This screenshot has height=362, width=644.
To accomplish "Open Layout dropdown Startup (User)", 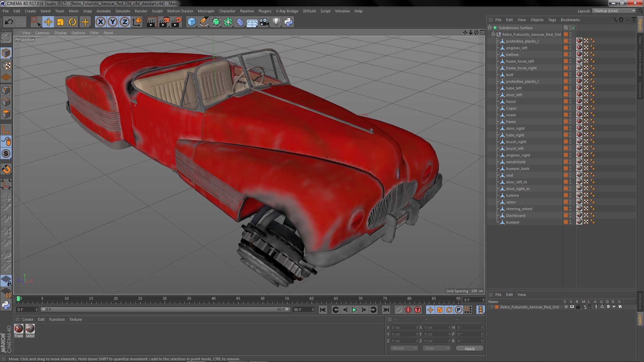I will pyautogui.click(x=614, y=11).
